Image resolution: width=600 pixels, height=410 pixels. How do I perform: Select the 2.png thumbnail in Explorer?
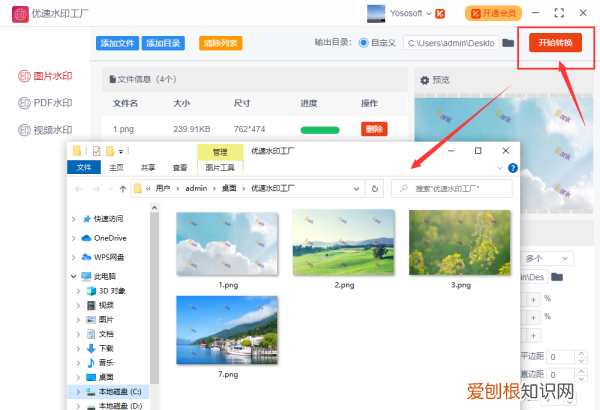click(x=343, y=242)
